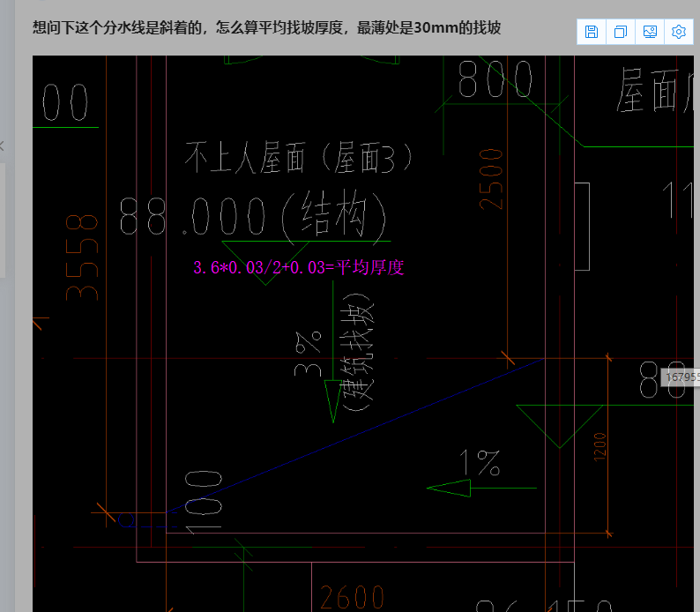
Task: Click the green 1% slope arrow
Action: 481,488
